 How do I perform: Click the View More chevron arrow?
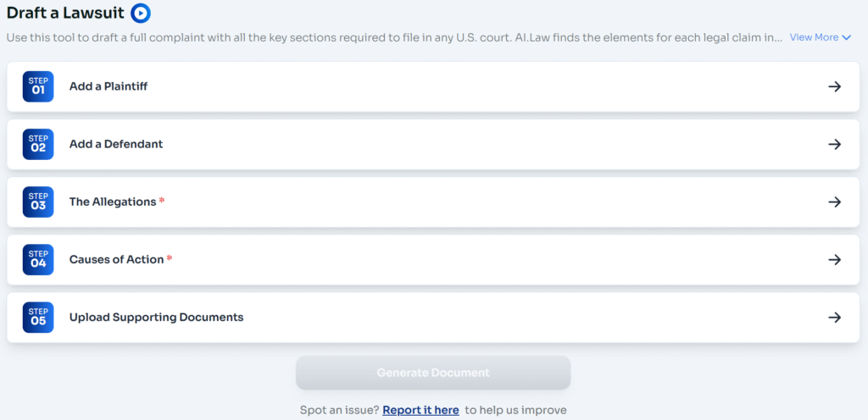[846, 37]
